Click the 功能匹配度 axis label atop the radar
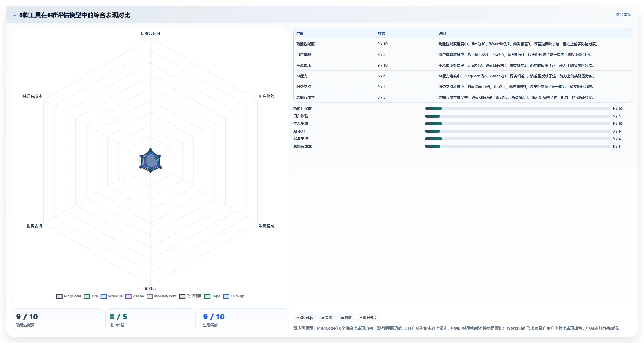 150,34
